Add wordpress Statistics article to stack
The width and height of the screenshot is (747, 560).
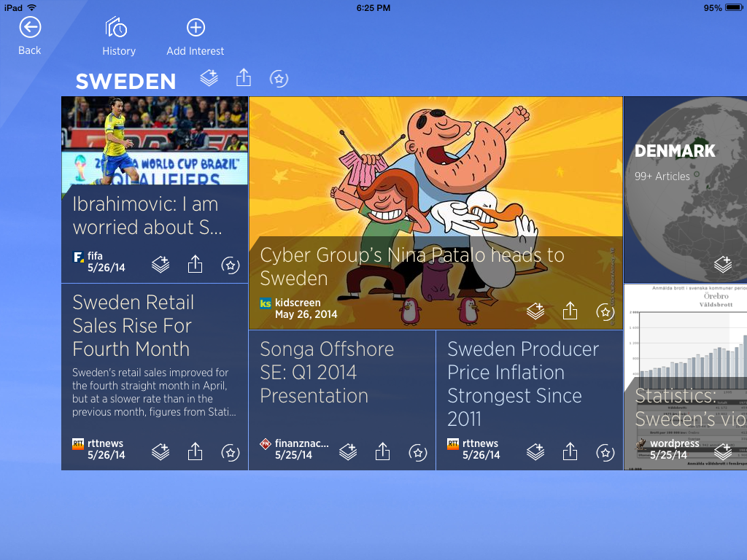tap(723, 452)
